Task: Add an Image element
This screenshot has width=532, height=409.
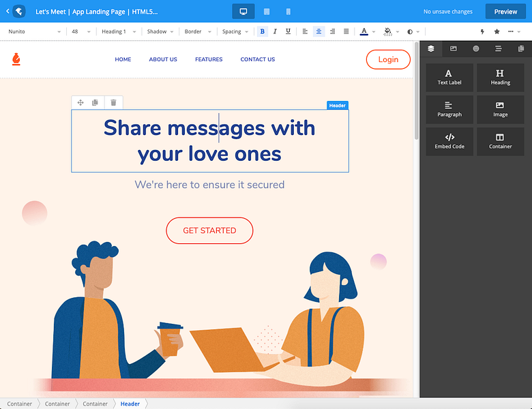Action: [501, 109]
